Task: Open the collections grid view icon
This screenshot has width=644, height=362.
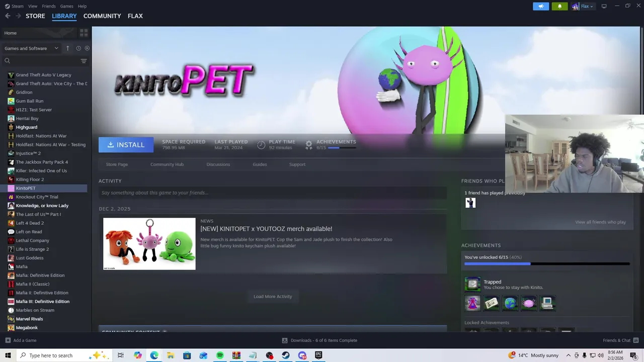Action: pyautogui.click(x=84, y=33)
